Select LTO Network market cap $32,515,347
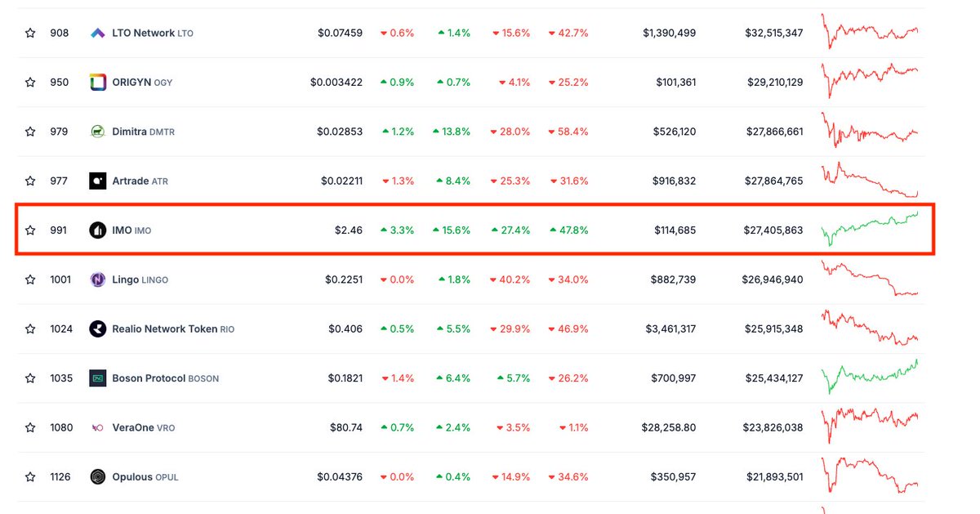Image resolution: width=980 pixels, height=514 pixels. (x=774, y=34)
